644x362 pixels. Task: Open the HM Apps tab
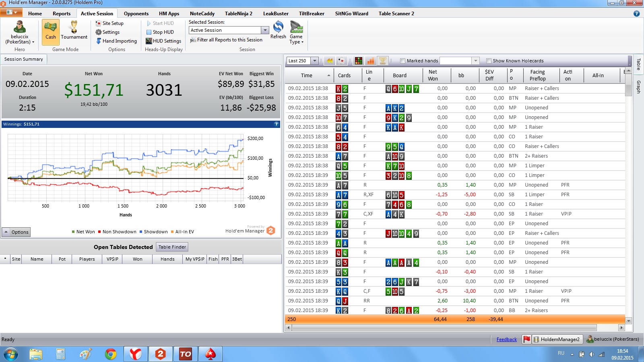[169, 13]
